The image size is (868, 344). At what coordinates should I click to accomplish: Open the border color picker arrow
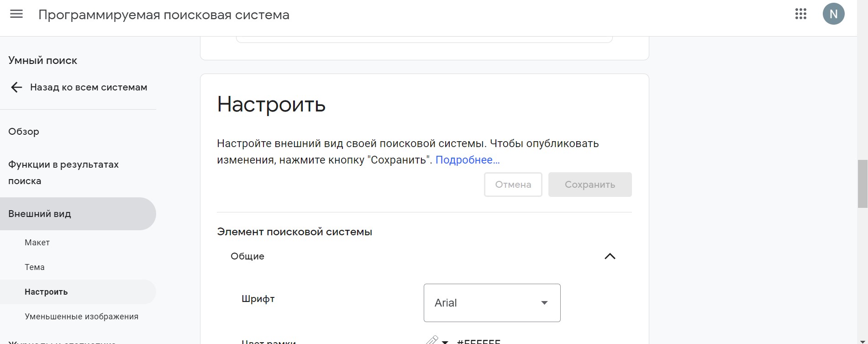[445, 341]
